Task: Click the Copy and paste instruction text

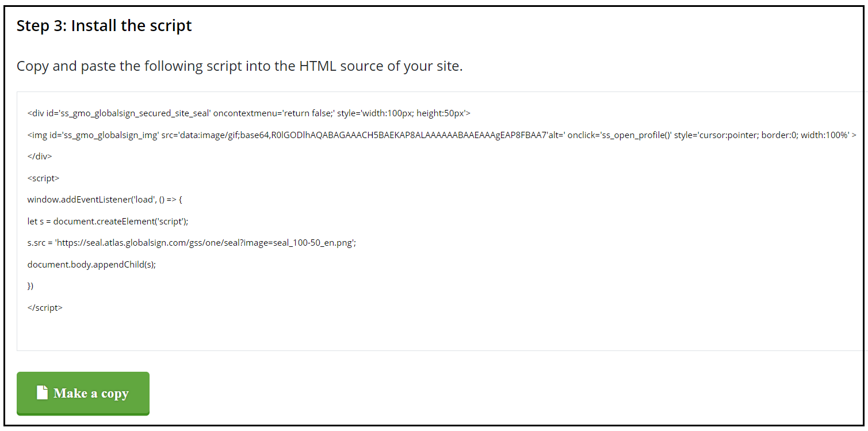Action: [239, 66]
